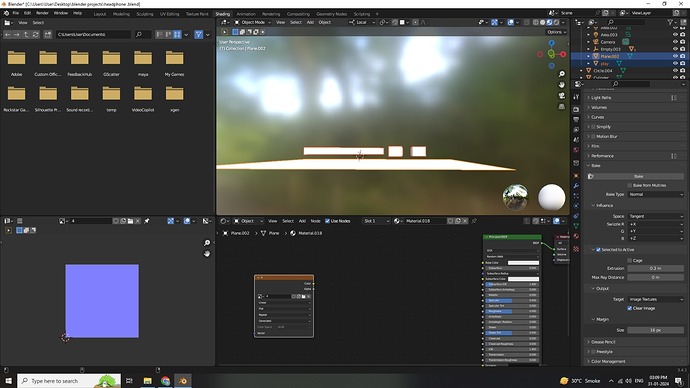Go to parent directory in file browser
The width and height of the screenshot is (690, 388).
pos(26,34)
